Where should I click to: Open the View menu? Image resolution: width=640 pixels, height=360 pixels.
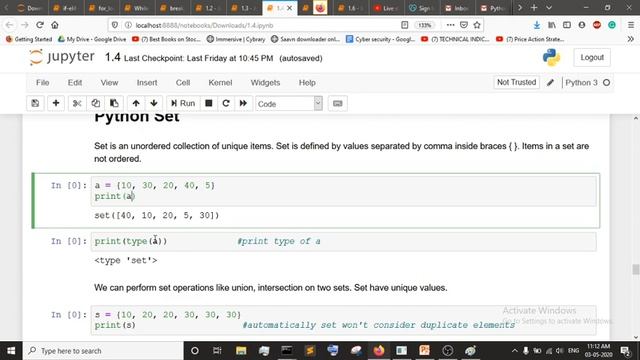(x=109, y=82)
